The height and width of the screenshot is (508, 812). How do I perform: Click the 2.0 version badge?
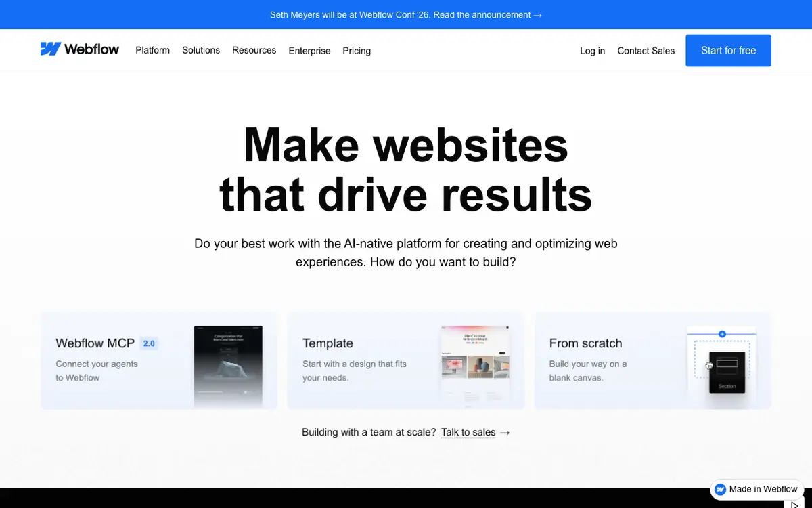[149, 343]
